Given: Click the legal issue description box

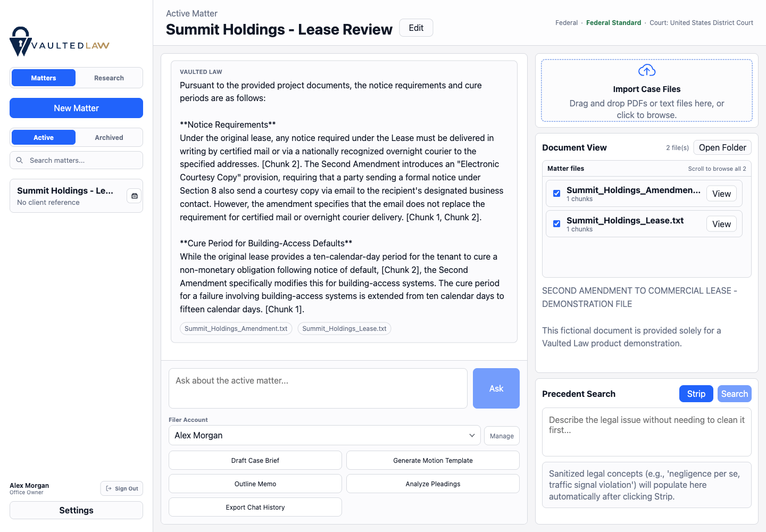Looking at the screenshot, I should tap(647, 432).
